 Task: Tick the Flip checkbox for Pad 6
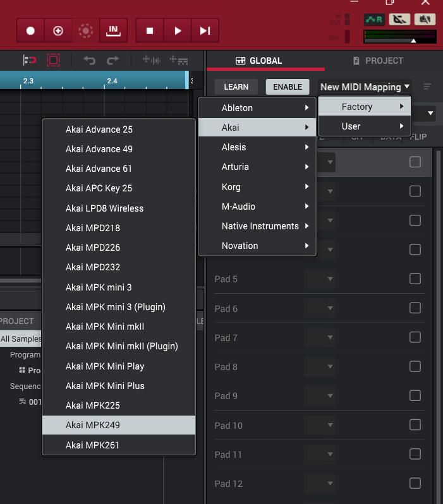click(x=415, y=308)
